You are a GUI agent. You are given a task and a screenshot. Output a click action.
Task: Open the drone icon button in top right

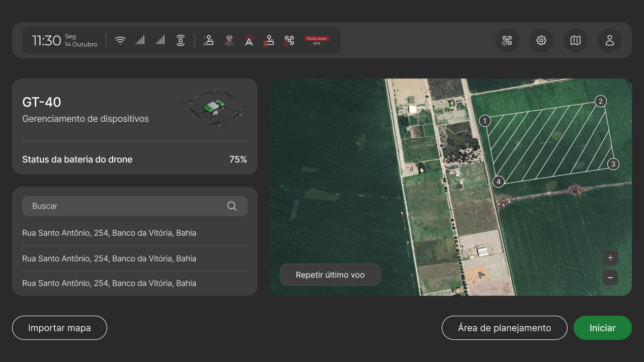point(507,40)
